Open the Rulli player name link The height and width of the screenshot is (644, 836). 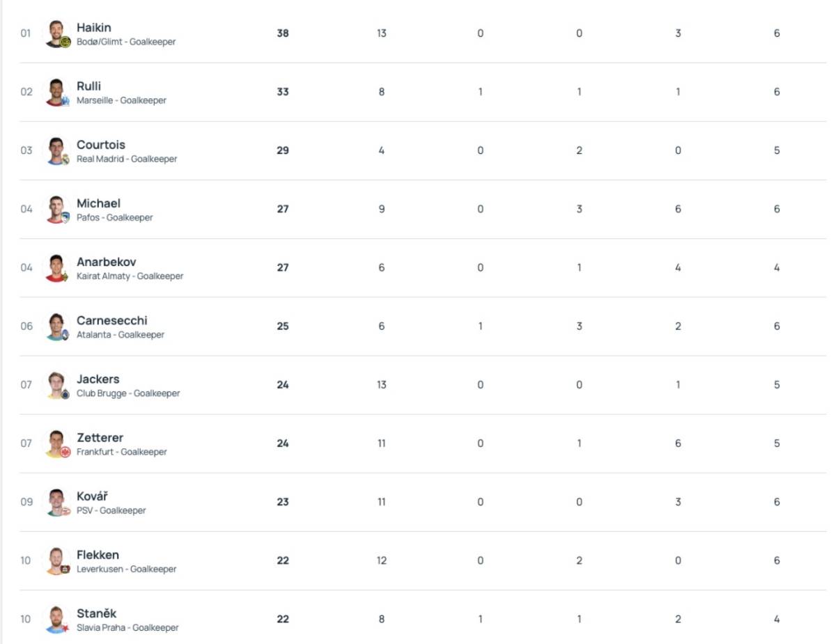click(88, 86)
